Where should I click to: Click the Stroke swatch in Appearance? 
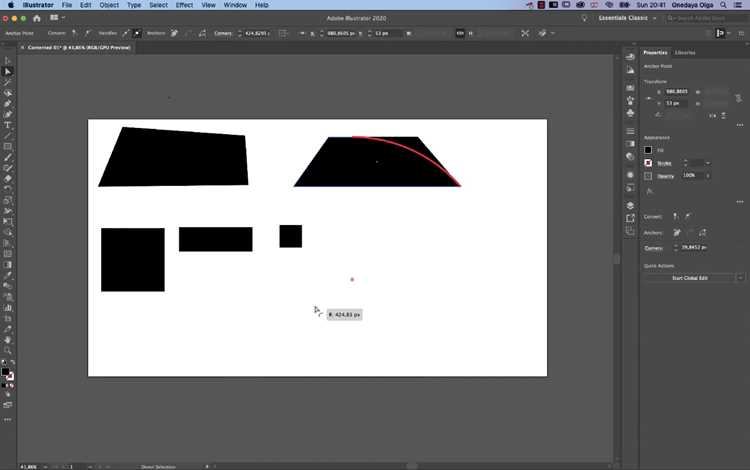point(648,163)
